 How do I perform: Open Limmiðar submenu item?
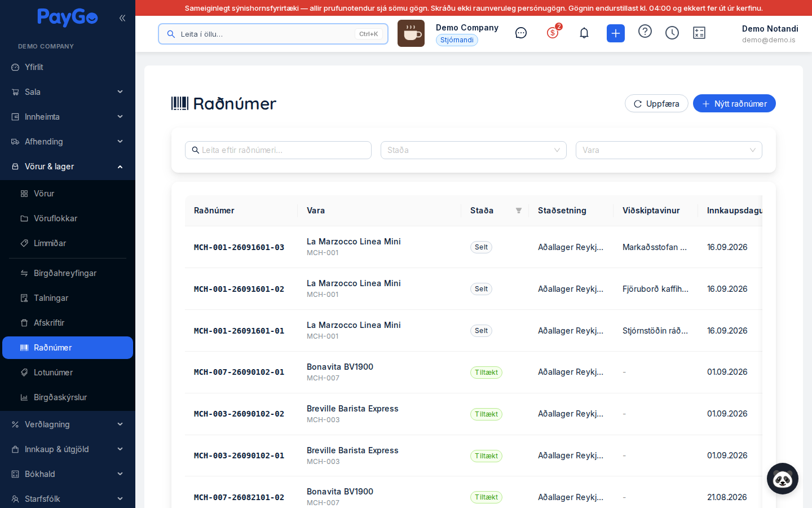pos(68,243)
